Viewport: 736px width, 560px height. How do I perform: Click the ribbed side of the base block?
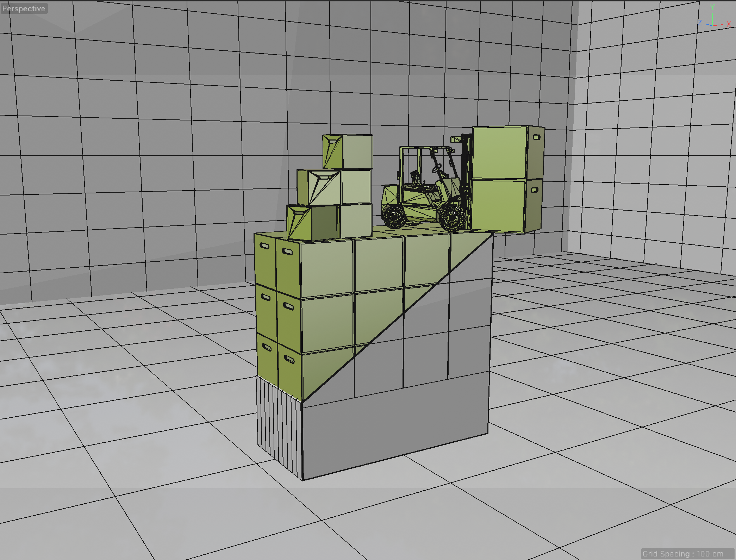(x=279, y=426)
